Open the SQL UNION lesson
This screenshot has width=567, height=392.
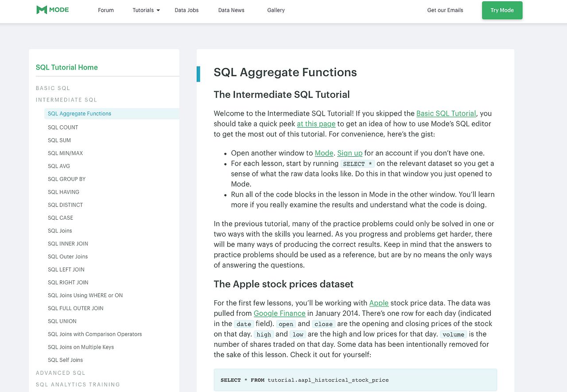62,321
